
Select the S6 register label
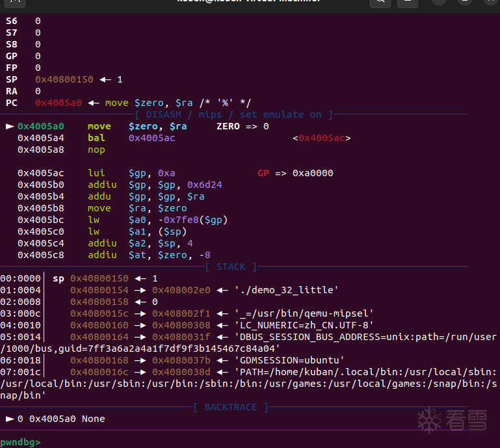(12, 21)
